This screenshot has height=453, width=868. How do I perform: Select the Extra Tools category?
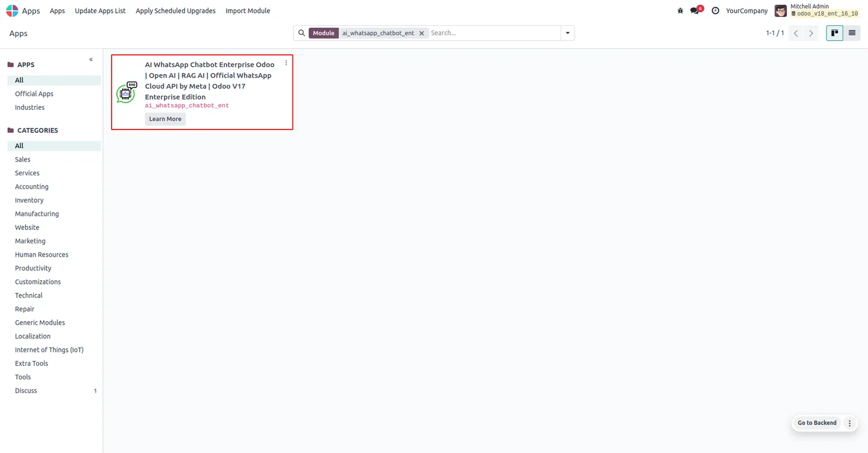pyautogui.click(x=54, y=363)
